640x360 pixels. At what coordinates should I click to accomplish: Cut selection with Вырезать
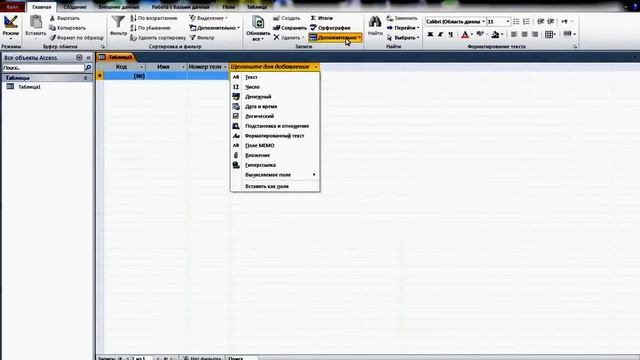(x=64, y=18)
